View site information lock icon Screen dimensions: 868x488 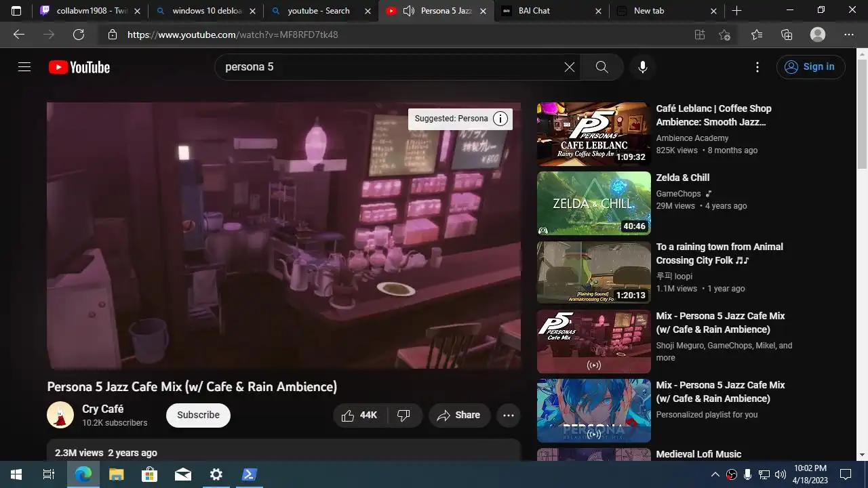pos(113,35)
